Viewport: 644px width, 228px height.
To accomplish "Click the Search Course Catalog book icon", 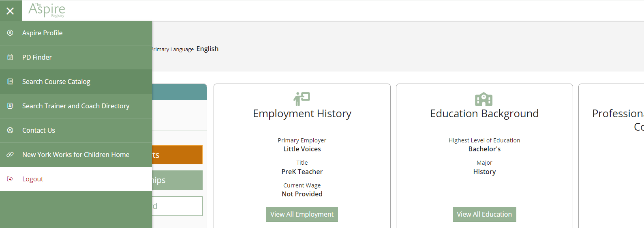I will click(10, 82).
